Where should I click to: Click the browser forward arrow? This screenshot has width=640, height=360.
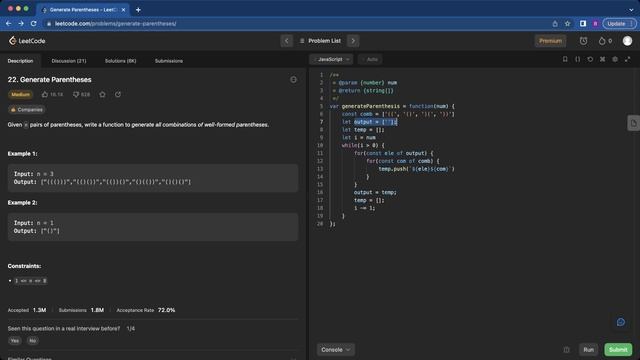(21, 24)
